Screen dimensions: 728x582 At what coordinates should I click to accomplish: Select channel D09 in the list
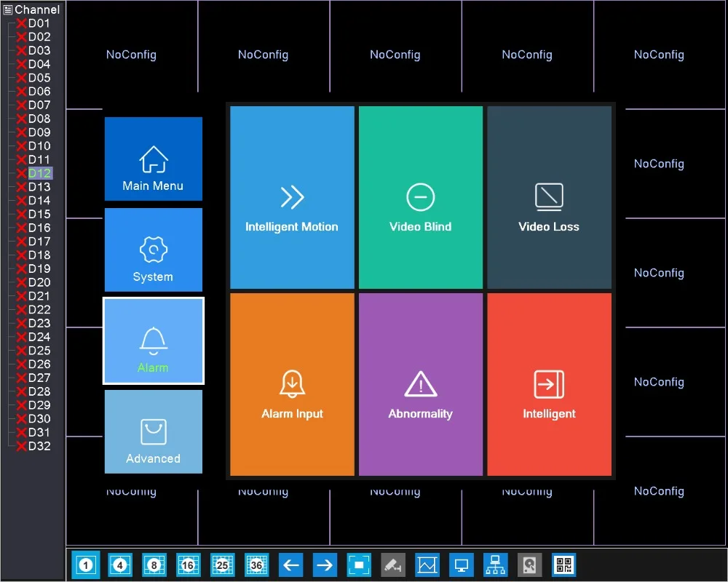[x=39, y=132]
